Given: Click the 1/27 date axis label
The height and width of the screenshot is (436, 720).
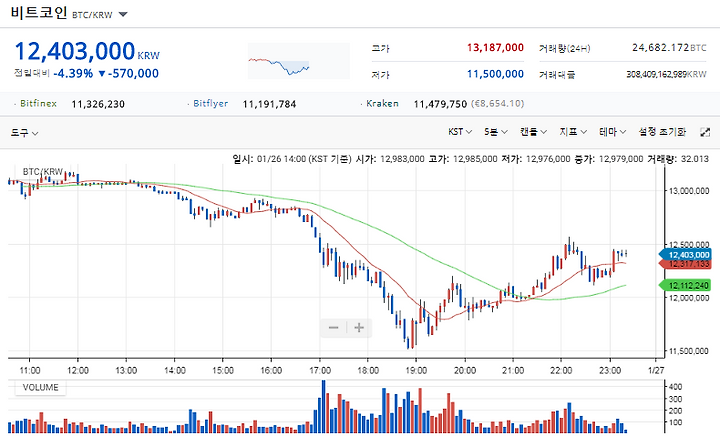Looking at the screenshot, I should [x=656, y=370].
